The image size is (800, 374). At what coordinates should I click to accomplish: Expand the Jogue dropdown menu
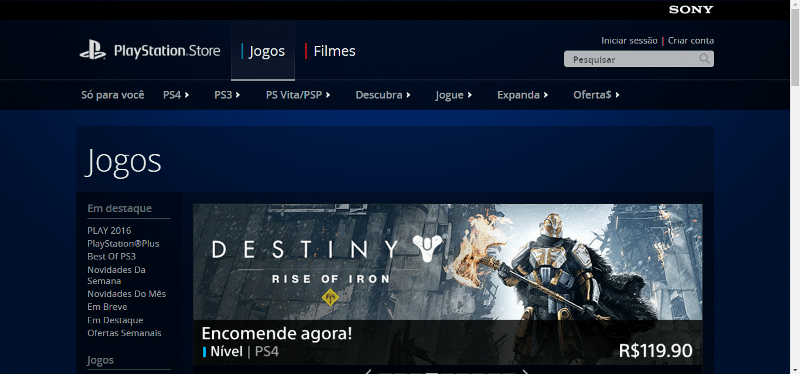click(454, 95)
